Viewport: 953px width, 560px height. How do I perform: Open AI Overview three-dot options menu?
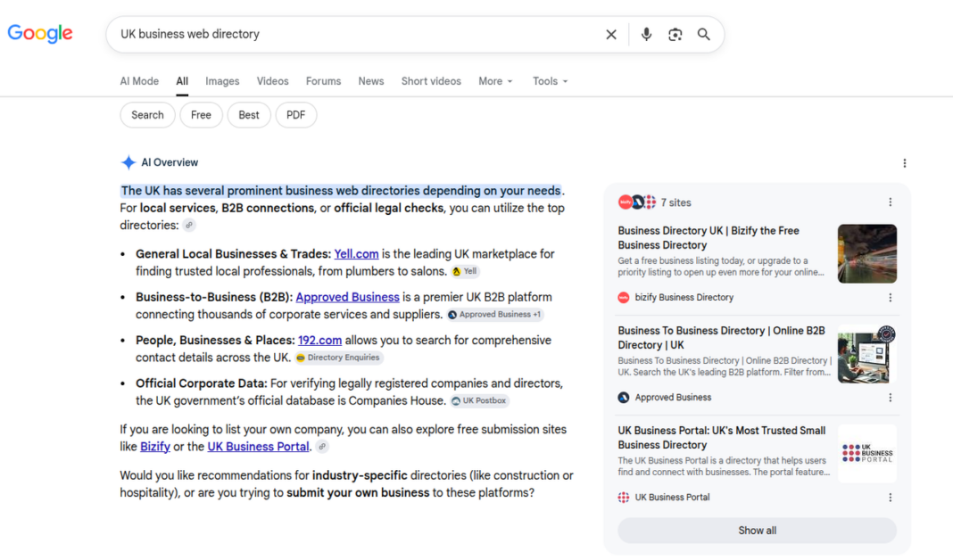coord(905,163)
